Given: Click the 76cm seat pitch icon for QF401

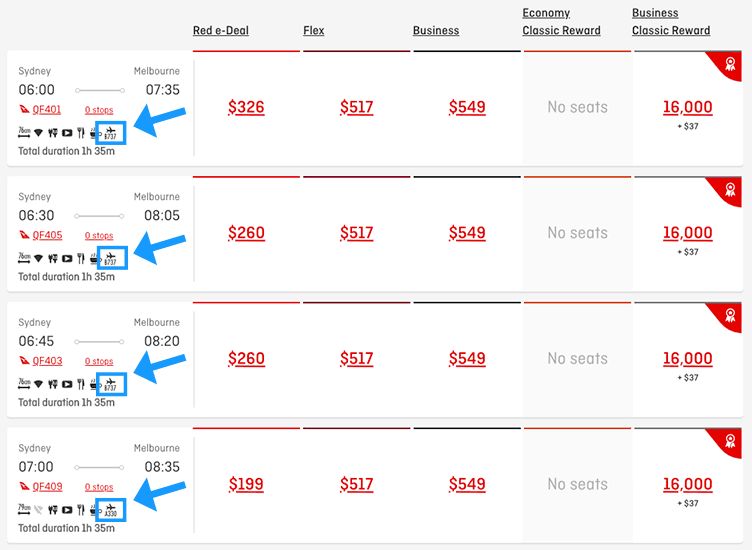Looking at the screenshot, I should pos(24,132).
